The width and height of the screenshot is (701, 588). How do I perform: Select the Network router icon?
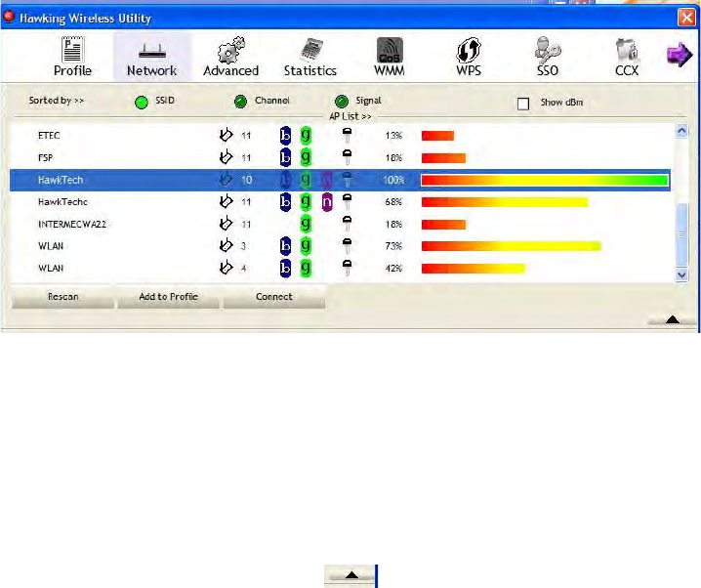pos(152,51)
